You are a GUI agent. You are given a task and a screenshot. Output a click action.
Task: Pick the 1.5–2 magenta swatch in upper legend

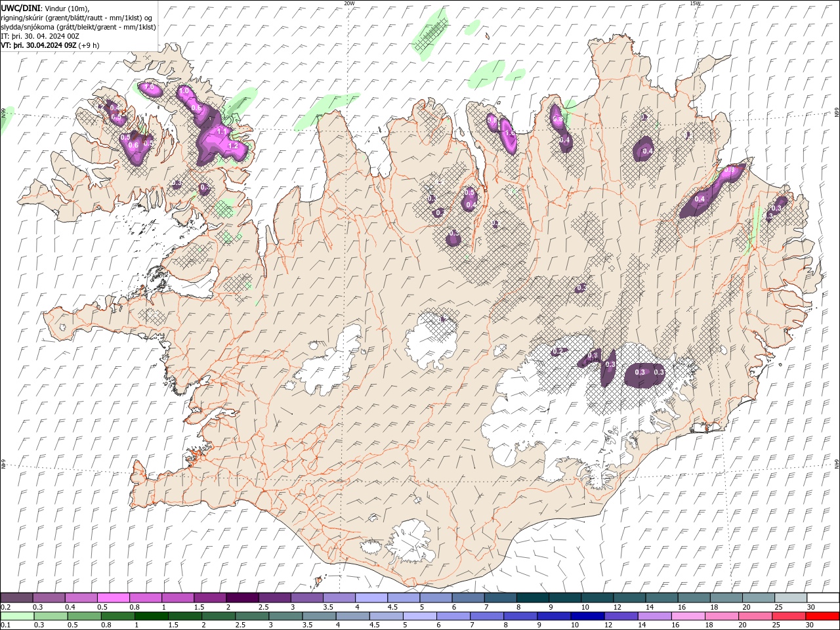click(x=209, y=598)
